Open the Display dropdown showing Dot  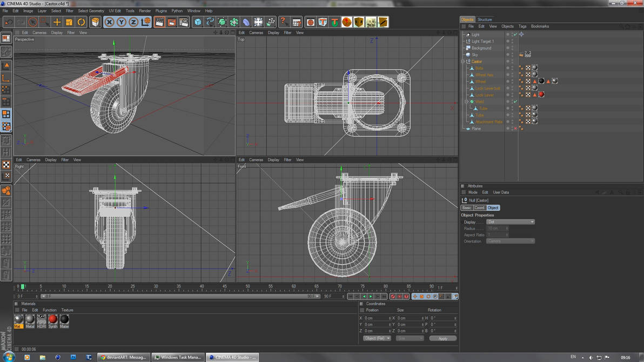click(510, 222)
